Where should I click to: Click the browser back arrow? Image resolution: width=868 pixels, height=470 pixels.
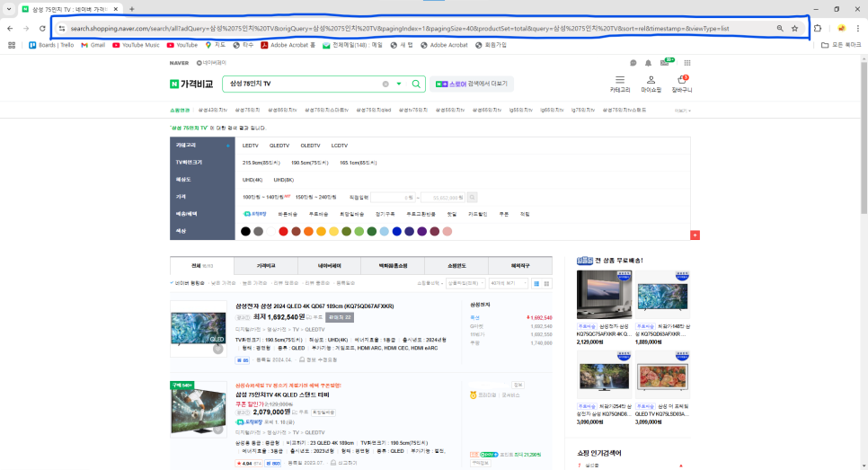point(10,28)
